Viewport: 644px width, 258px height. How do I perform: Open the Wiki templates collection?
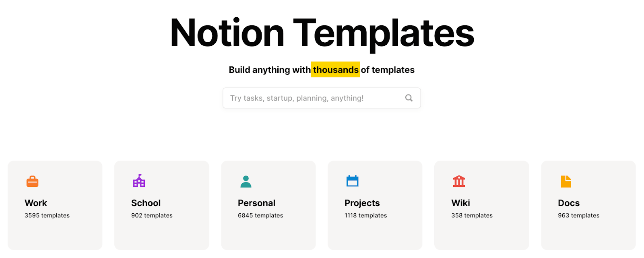point(481,205)
